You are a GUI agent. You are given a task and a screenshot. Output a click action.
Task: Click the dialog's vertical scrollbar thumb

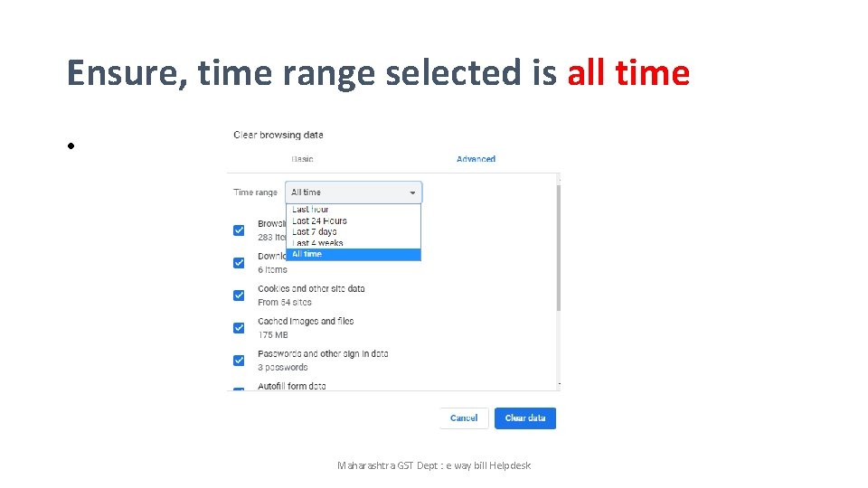559,248
